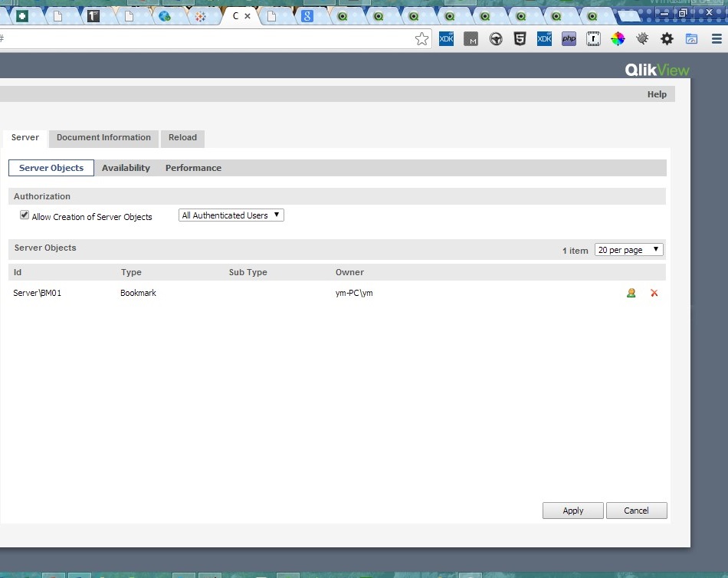Open the steering wheel extension icon
Screen dimensions: 728x578
(x=496, y=39)
